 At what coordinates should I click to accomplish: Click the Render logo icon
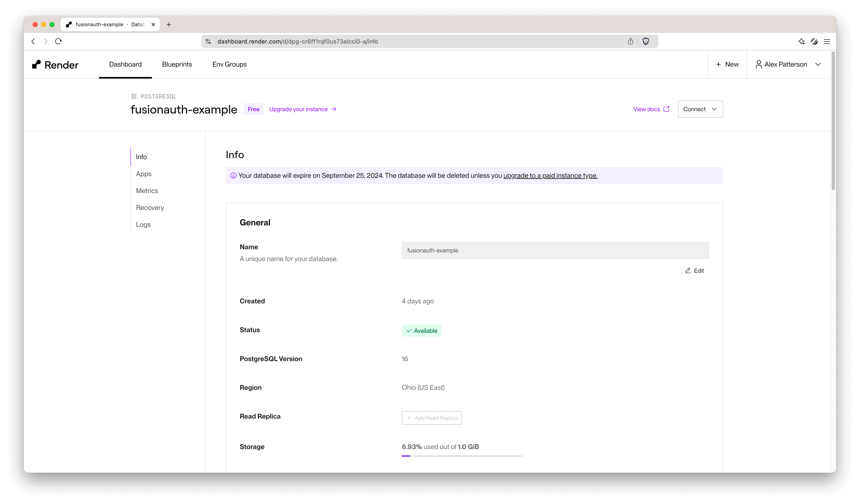point(36,64)
